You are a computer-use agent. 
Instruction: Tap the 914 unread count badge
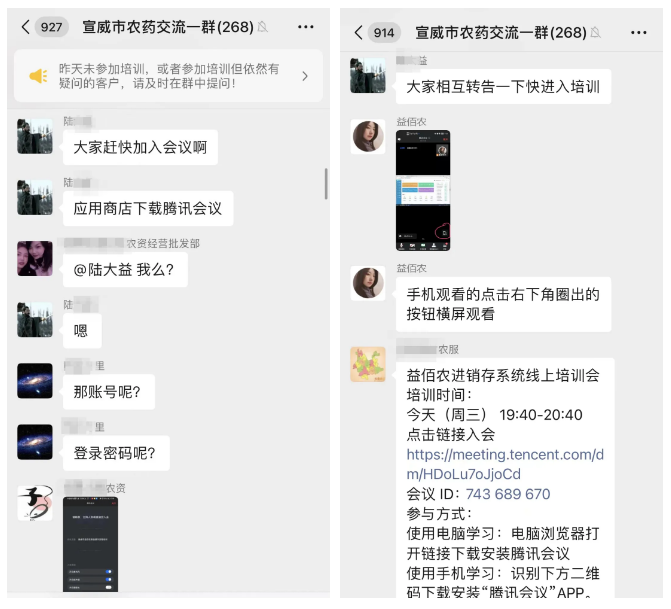tap(384, 33)
